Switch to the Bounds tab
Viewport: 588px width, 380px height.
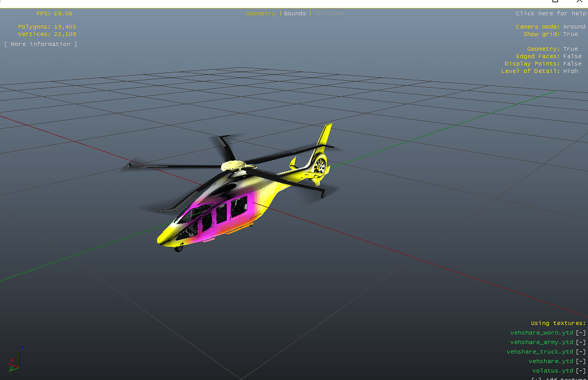tap(295, 13)
